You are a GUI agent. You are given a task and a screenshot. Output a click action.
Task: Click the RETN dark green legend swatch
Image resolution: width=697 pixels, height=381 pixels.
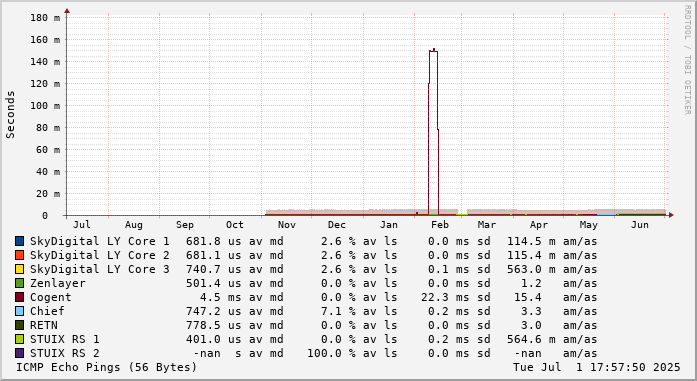point(20,325)
